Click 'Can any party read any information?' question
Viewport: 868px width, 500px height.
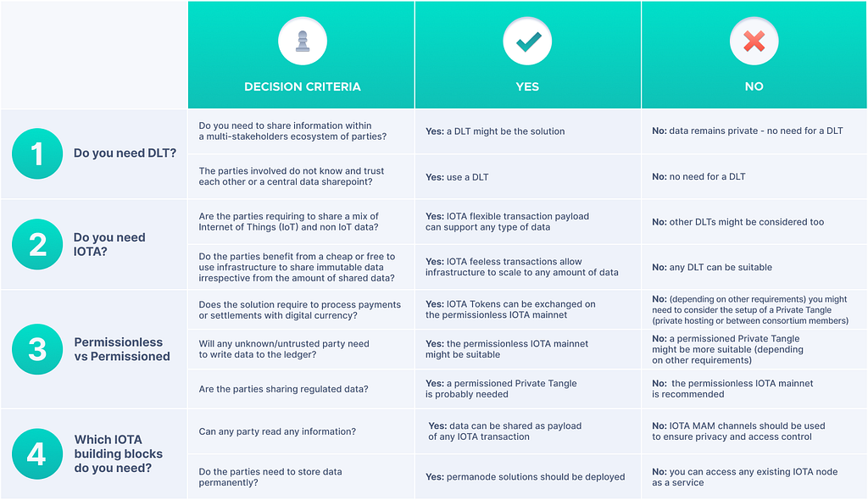[277, 431]
